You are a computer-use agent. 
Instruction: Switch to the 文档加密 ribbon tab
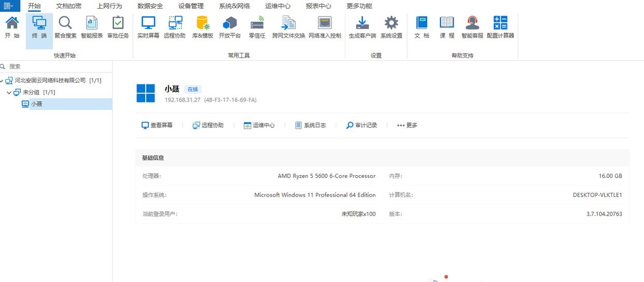[68, 6]
